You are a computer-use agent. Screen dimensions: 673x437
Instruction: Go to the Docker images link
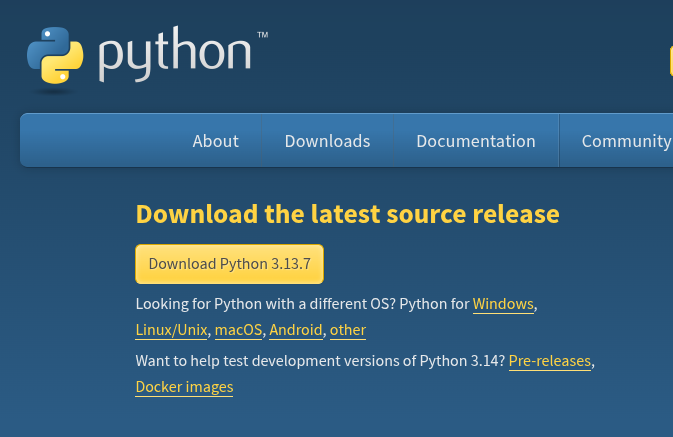point(184,387)
